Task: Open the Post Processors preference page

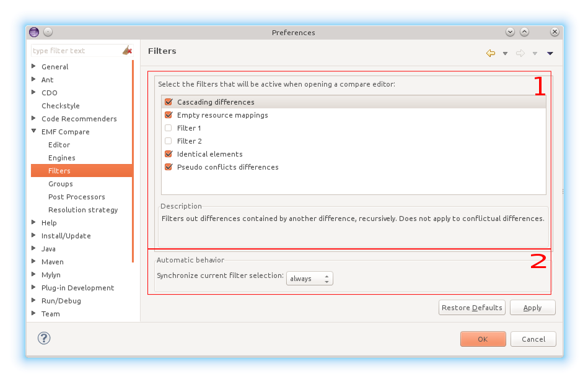Action: click(77, 197)
